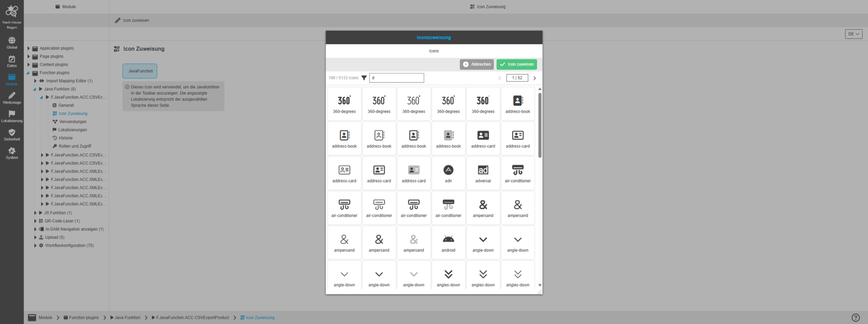The height and width of the screenshot is (324, 868).
Task: Click the pencil Icon zuweisen toolbar action
Action: click(132, 20)
